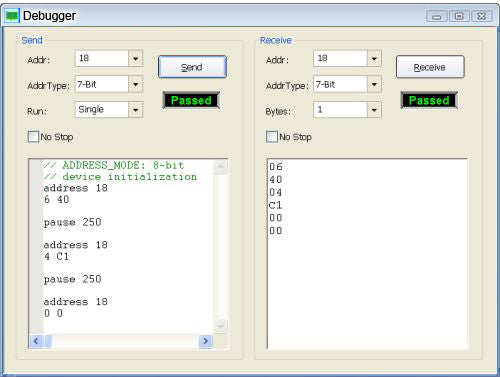
Task: Click the Receive button
Action: click(x=430, y=67)
